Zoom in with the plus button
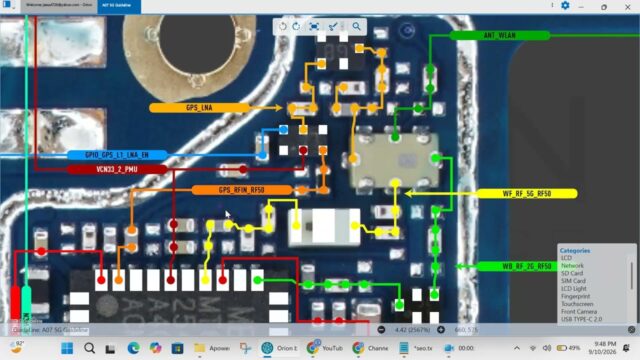Screen dimensions: 640x360 coord(441,329)
